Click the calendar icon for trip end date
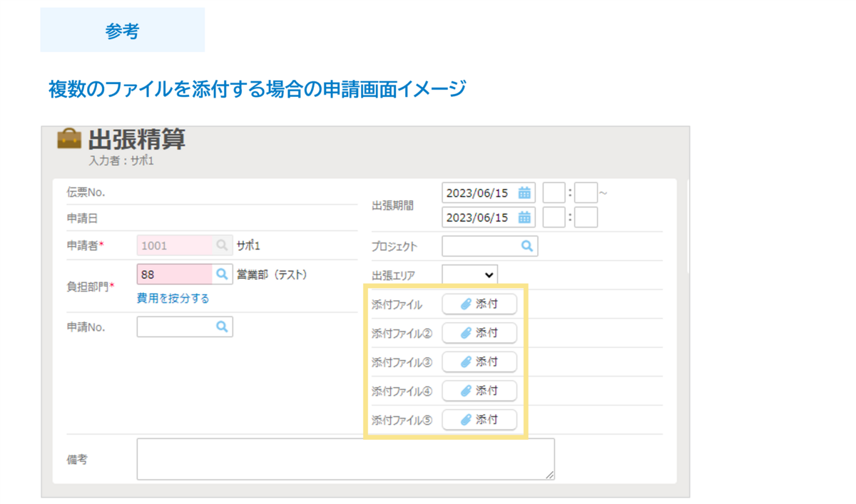Image resolution: width=856 pixels, height=504 pixels. click(524, 217)
